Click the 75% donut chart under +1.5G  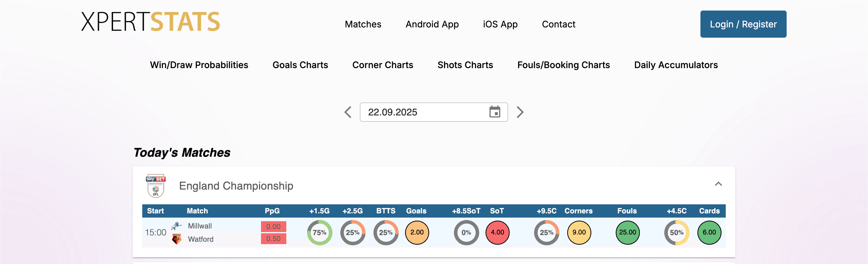(319, 232)
